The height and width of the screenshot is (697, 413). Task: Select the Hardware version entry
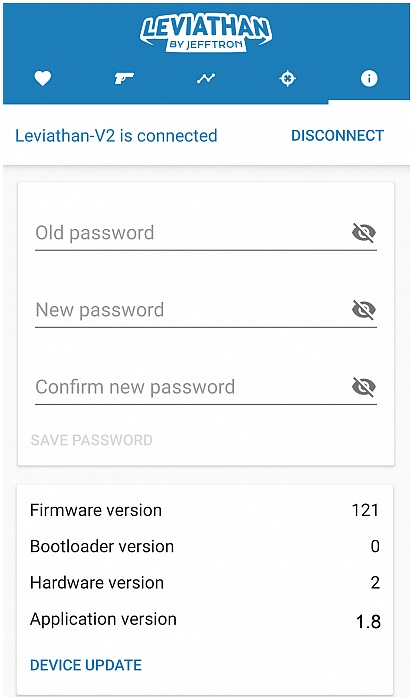coord(204,583)
